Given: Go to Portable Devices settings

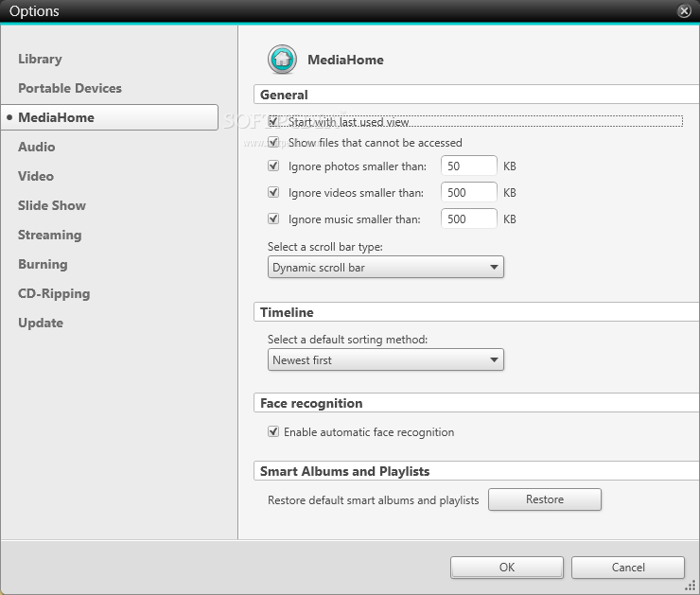Looking at the screenshot, I should 70,88.
